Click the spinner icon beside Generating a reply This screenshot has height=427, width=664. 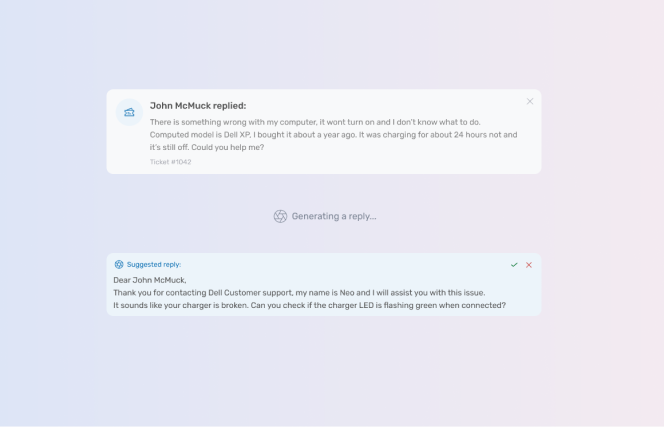(x=280, y=216)
